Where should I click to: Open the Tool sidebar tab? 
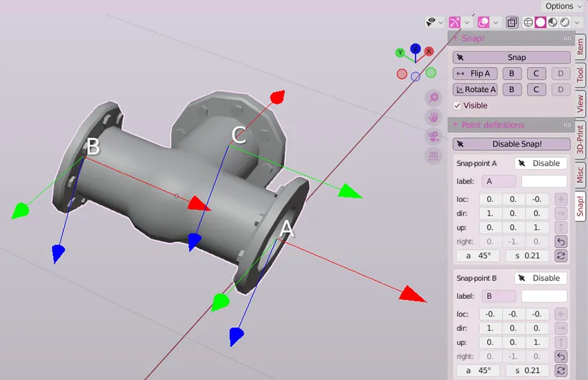pos(580,75)
